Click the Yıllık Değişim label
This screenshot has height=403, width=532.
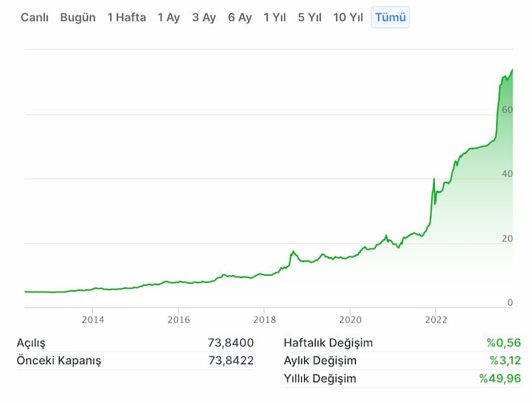[321, 379]
